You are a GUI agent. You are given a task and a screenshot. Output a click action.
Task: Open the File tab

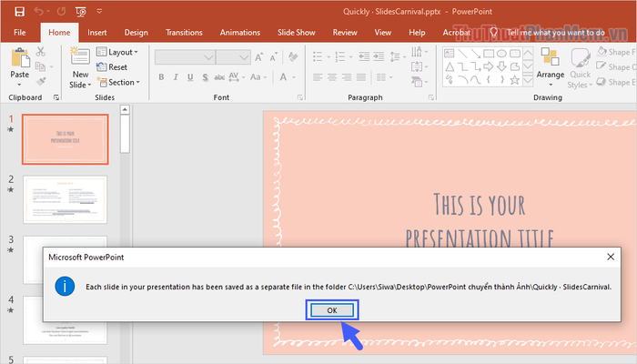(x=19, y=33)
